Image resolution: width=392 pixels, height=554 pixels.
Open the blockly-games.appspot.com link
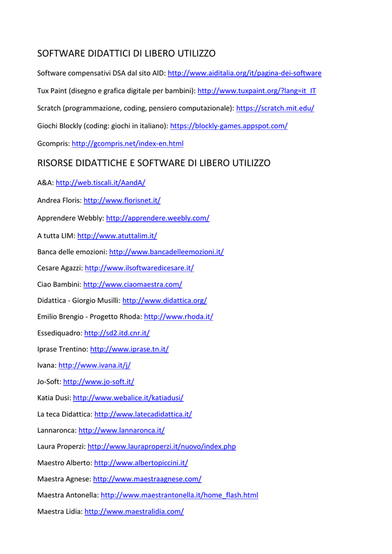click(229, 126)
